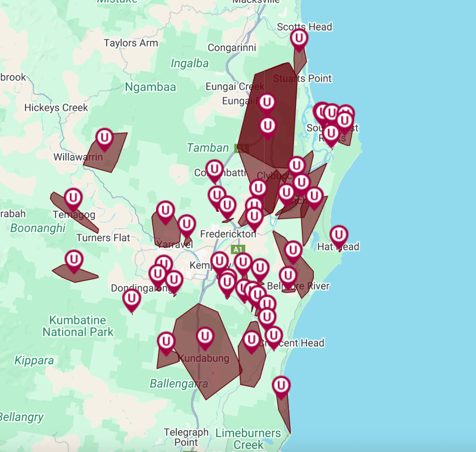This screenshot has width=476, height=452.
Task: Open the outage marker northeast of Limeburners Creek
Action: pos(281,387)
